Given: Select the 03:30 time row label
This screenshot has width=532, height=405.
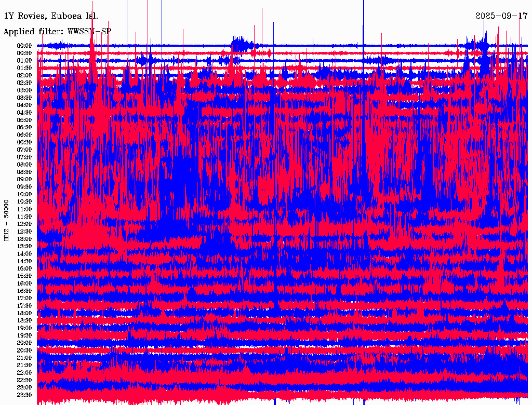Looking at the screenshot, I should coord(24,98).
